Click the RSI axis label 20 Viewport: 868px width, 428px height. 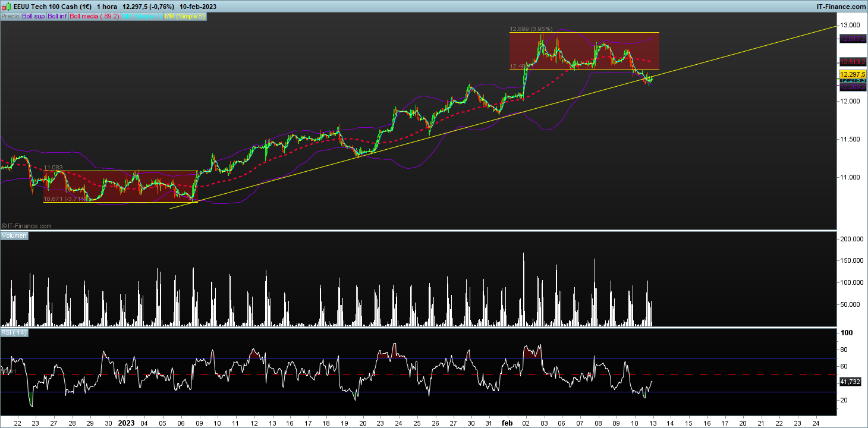click(x=845, y=400)
